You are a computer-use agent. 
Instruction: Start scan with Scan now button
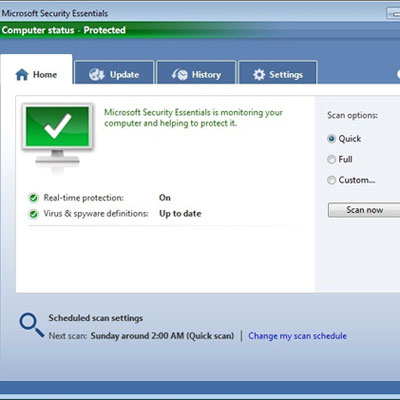pos(364,210)
